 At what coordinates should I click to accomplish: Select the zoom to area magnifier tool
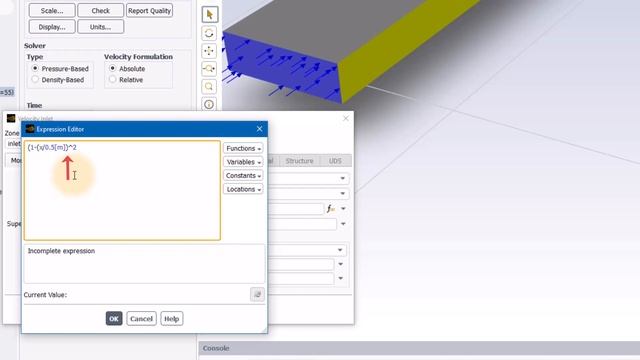[x=209, y=87]
